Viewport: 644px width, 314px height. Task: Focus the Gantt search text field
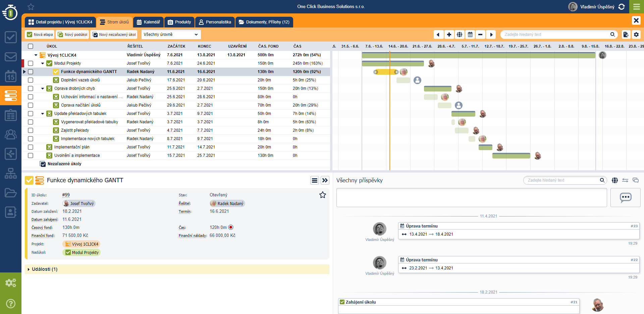pyautogui.click(x=556, y=35)
